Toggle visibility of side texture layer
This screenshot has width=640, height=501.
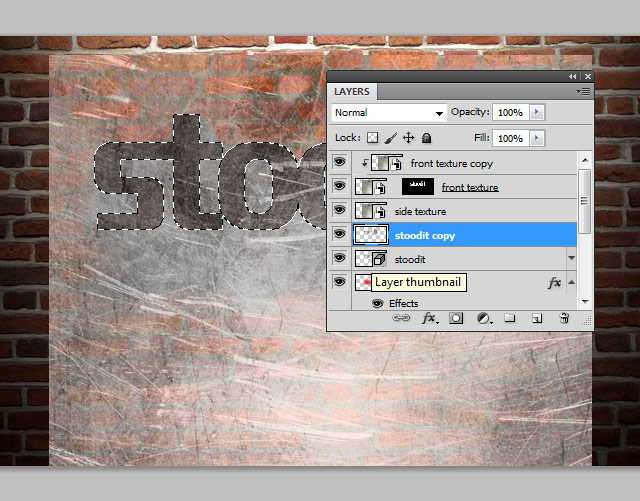(339, 211)
